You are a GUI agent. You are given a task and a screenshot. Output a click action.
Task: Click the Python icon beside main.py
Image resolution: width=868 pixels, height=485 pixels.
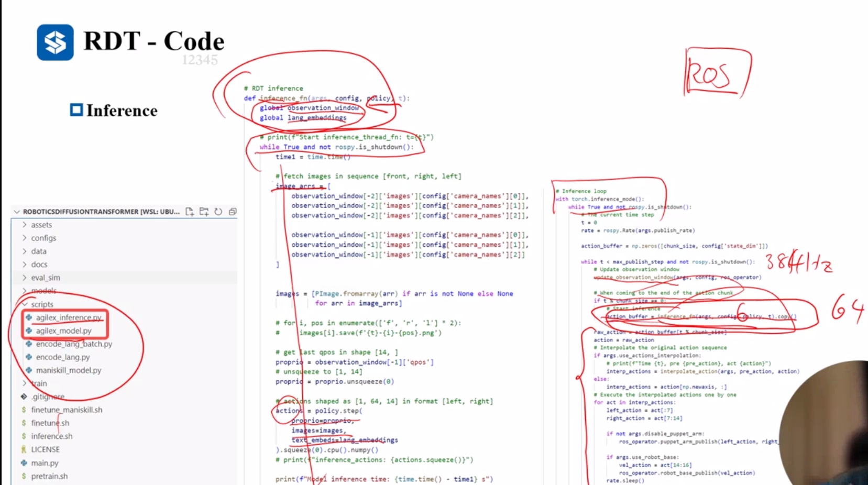tap(24, 462)
